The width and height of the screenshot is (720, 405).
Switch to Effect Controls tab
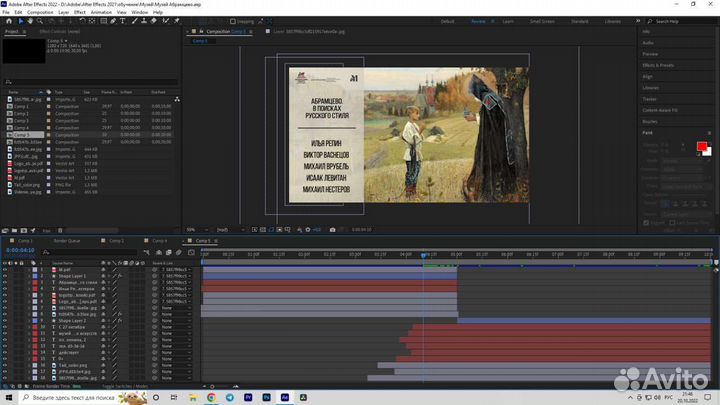[60, 32]
